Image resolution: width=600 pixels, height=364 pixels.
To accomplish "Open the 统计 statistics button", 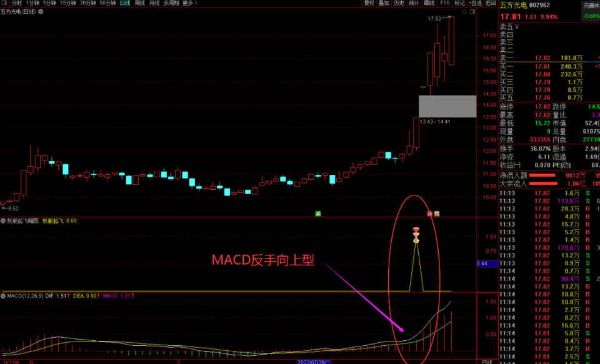I will 414,3.
